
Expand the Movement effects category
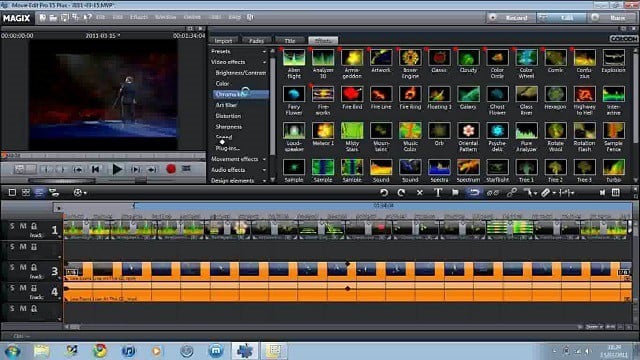coord(238,159)
